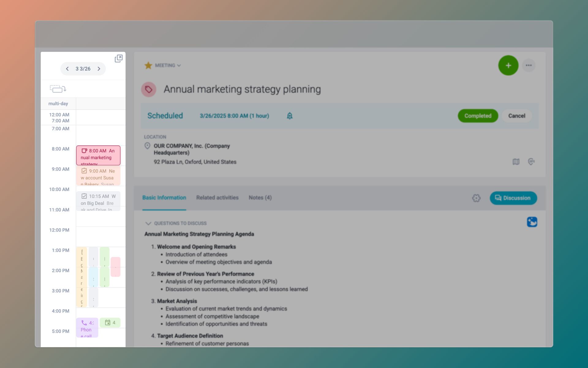Open the map icon for location

click(516, 162)
